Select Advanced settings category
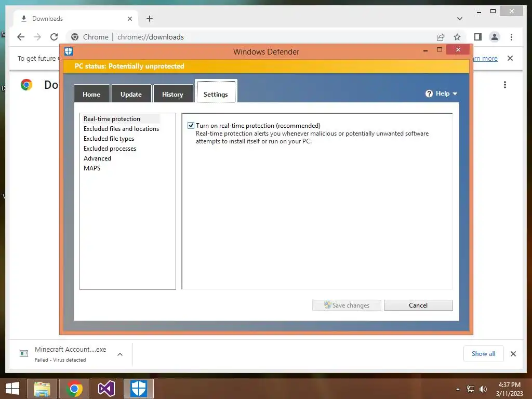The width and height of the screenshot is (532, 399). click(x=97, y=158)
